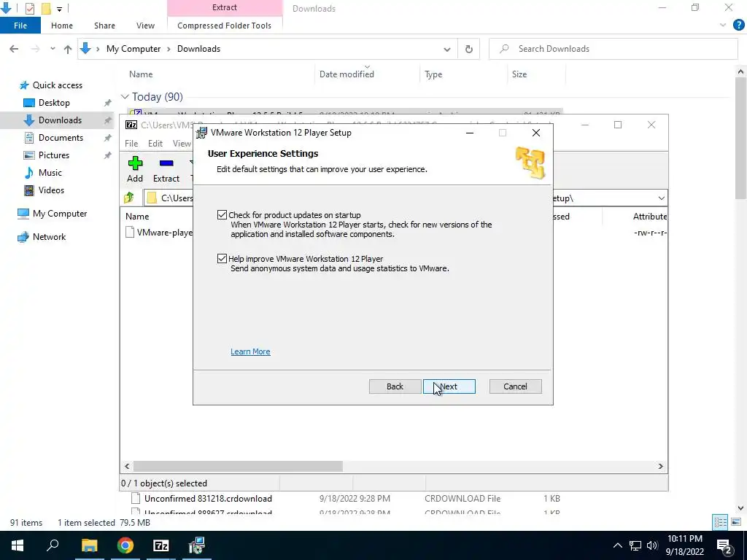
Task: Refresh the Downloads folder
Action: pos(469,49)
